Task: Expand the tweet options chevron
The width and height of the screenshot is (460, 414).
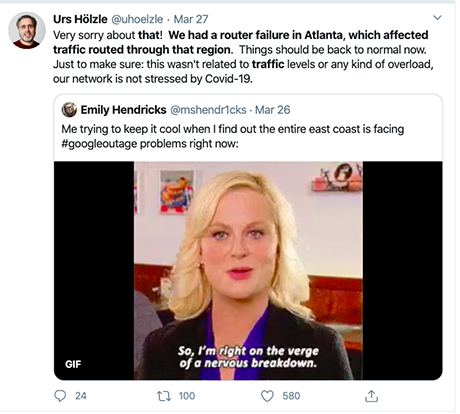Action: 437,17
